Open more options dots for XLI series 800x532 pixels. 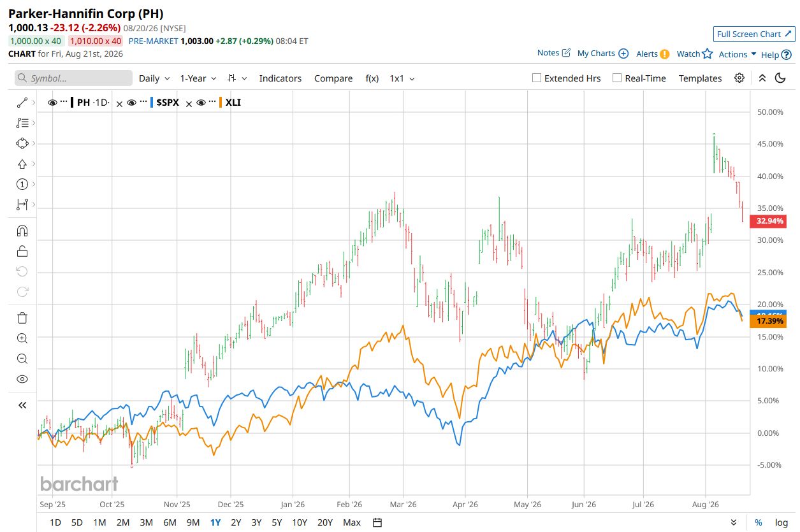(x=212, y=103)
